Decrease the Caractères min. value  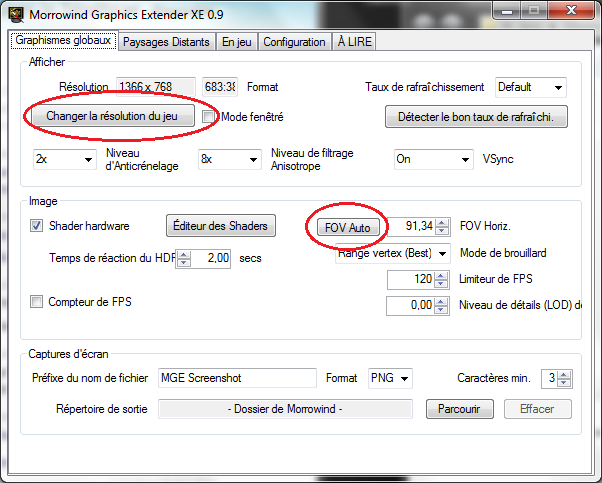click(564, 382)
